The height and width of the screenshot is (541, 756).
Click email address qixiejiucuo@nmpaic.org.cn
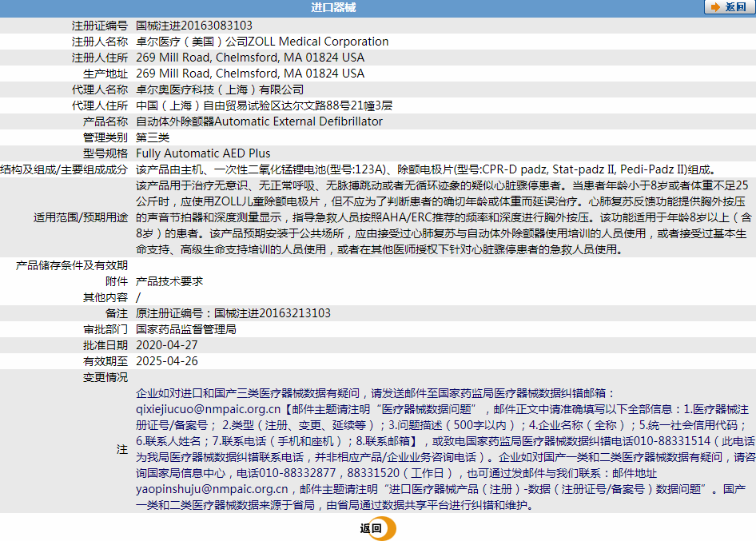pyautogui.click(x=209, y=409)
